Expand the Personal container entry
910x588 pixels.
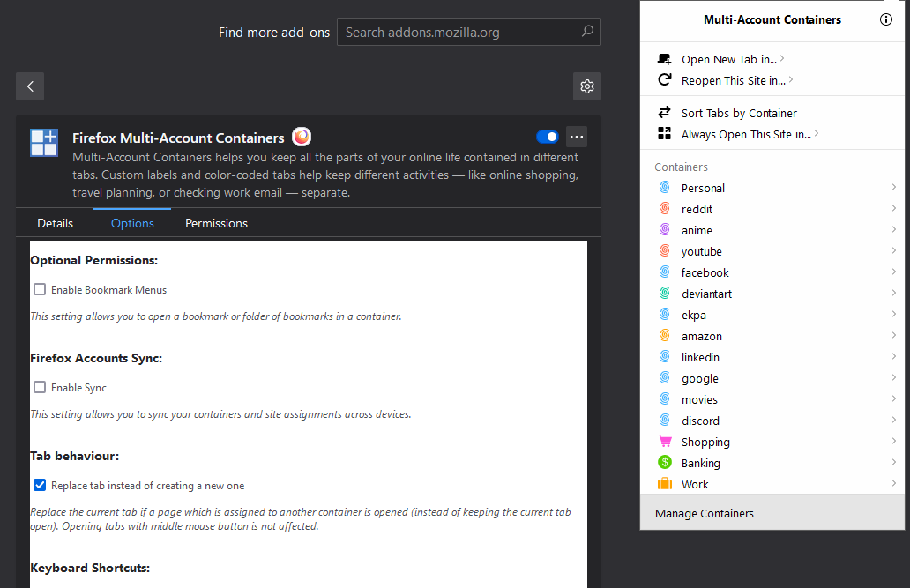[894, 187]
